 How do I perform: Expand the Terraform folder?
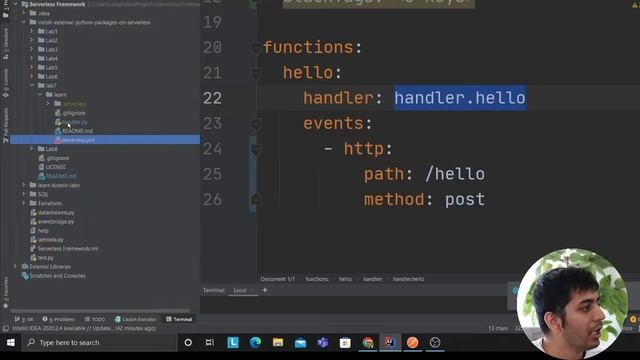click(24, 203)
